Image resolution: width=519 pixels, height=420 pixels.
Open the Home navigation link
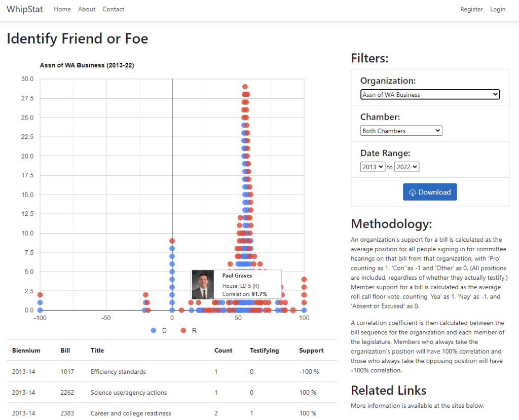[62, 9]
